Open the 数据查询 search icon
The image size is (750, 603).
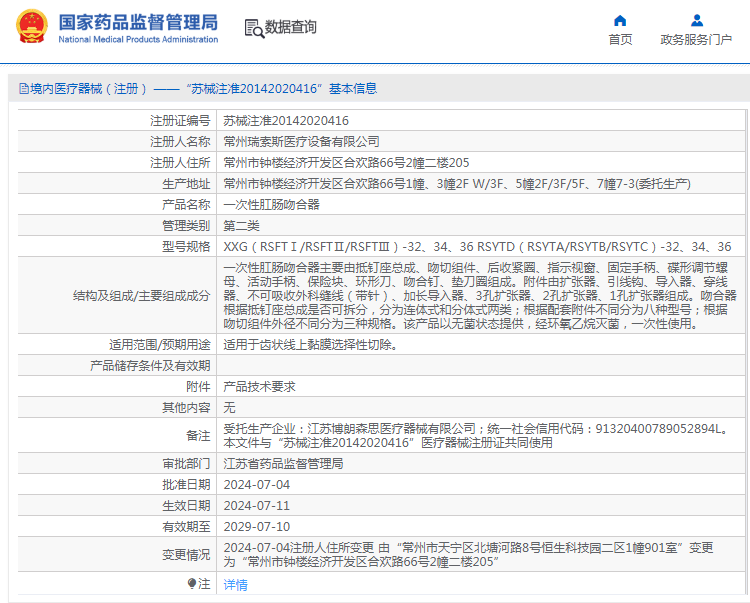tap(254, 29)
